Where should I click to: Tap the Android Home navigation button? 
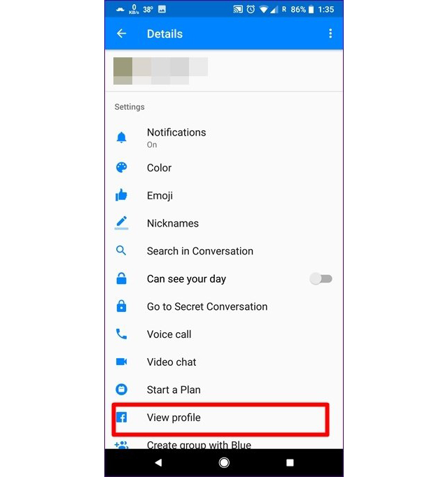tap(224, 463)
